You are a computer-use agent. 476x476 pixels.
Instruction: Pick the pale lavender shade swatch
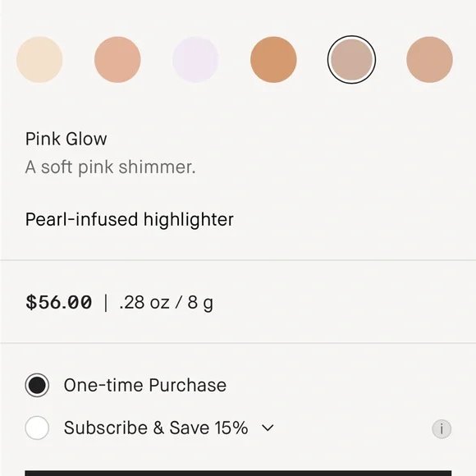195,59
